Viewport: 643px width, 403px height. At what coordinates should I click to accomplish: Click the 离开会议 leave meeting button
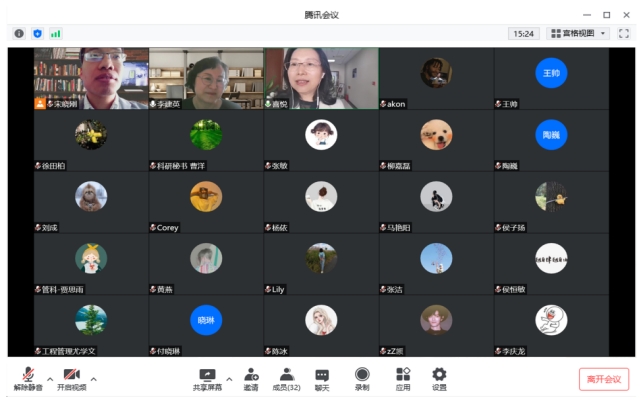click(604, 379)
